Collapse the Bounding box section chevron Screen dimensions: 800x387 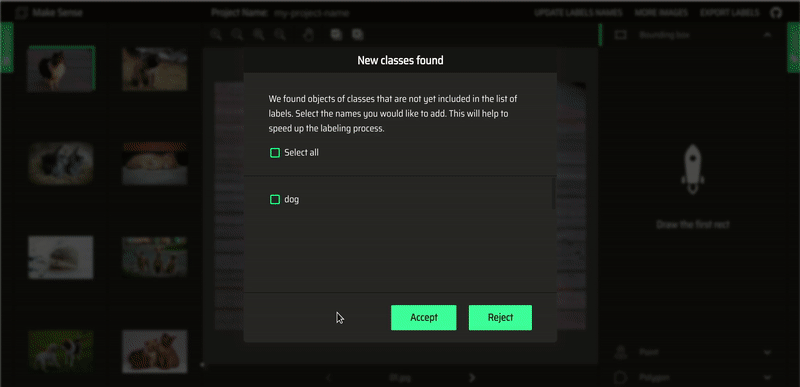click(767, 35)
